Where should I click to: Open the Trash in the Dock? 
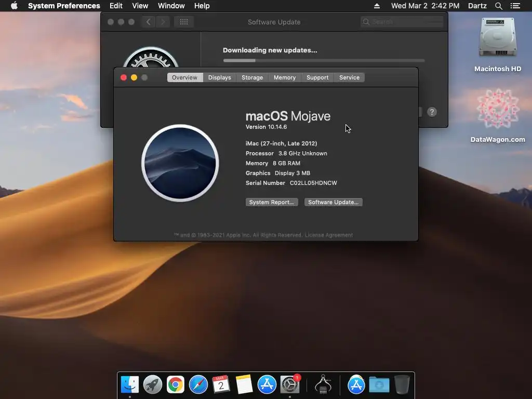click(x=402, y=384)
